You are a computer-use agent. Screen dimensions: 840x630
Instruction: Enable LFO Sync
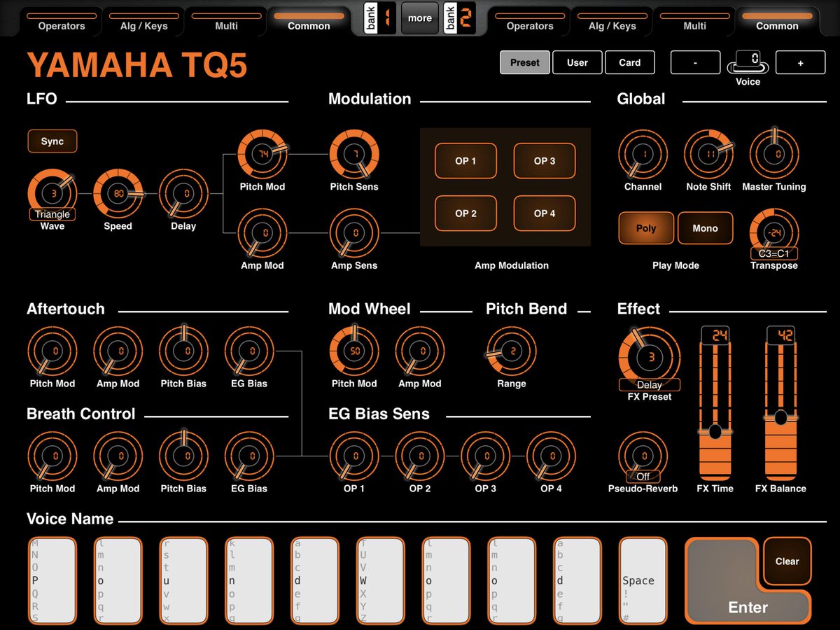click(x=52, y=141)
